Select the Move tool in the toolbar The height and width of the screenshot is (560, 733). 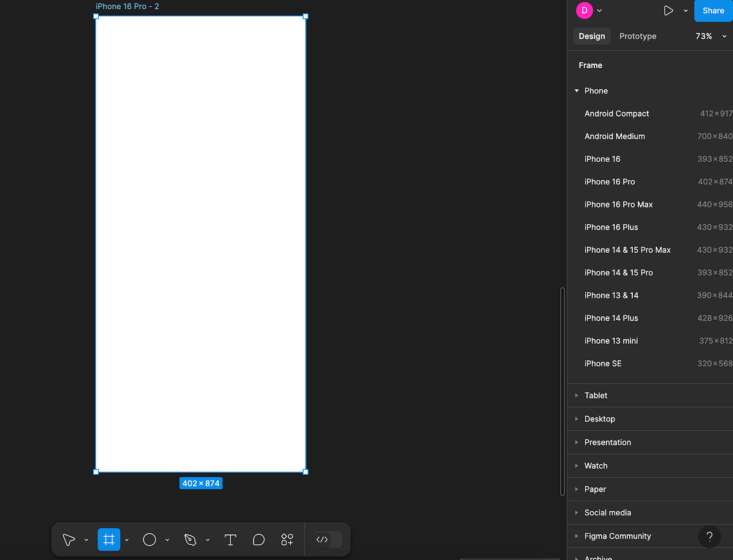point(68,540)
